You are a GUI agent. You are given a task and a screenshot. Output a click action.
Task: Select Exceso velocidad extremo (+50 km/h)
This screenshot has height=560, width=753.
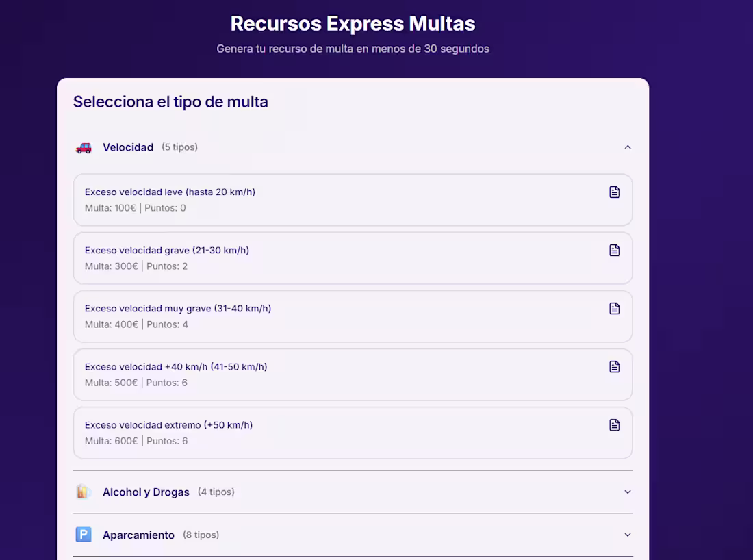click(353, 433)
